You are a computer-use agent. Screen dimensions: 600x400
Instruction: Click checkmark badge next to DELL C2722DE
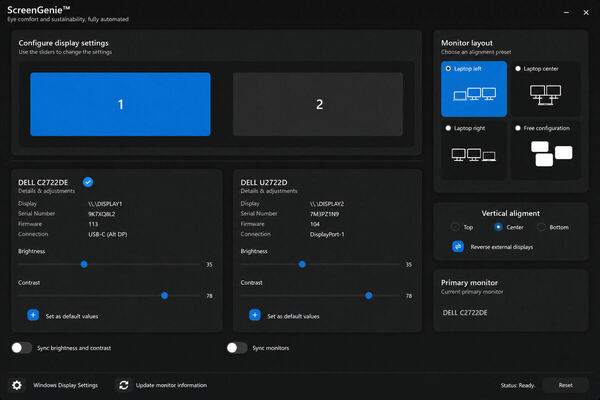point(88,182)
